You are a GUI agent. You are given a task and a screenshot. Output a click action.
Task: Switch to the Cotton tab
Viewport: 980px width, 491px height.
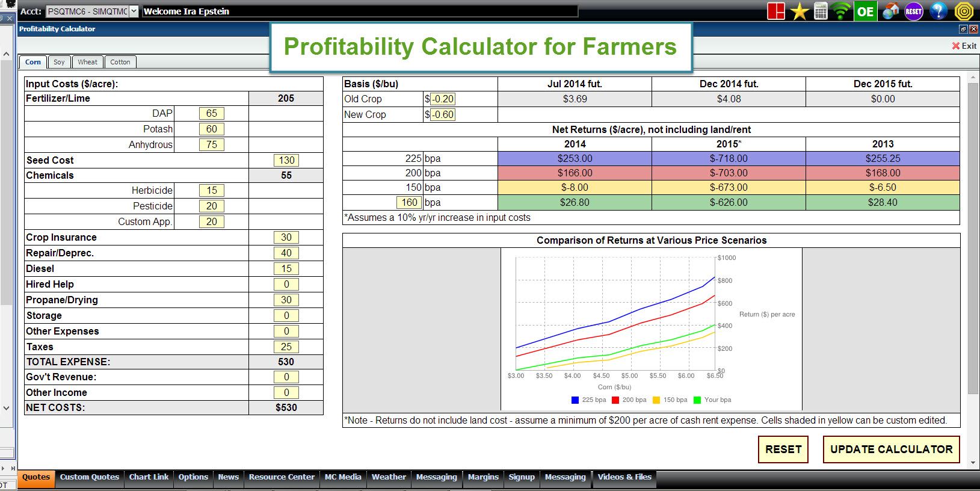click(x=120, y=62)
